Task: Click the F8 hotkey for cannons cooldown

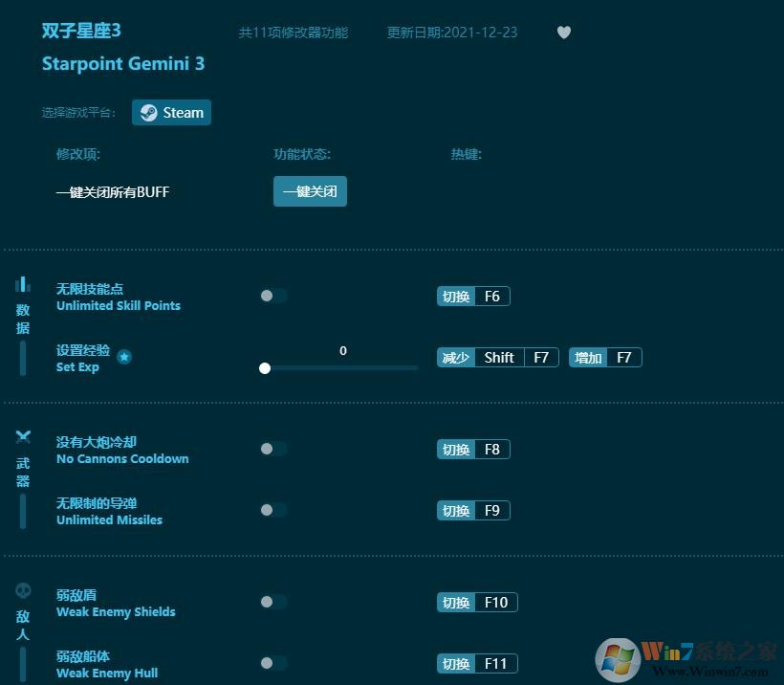Action: click(x=473, y=450)
